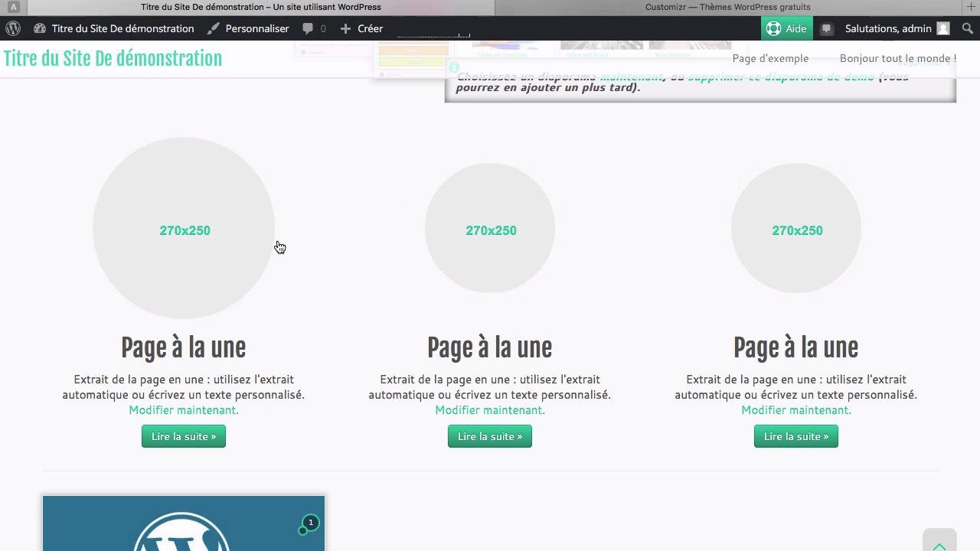
Task: Click the right Page à la une heading
Action: (x=796, y=347)
